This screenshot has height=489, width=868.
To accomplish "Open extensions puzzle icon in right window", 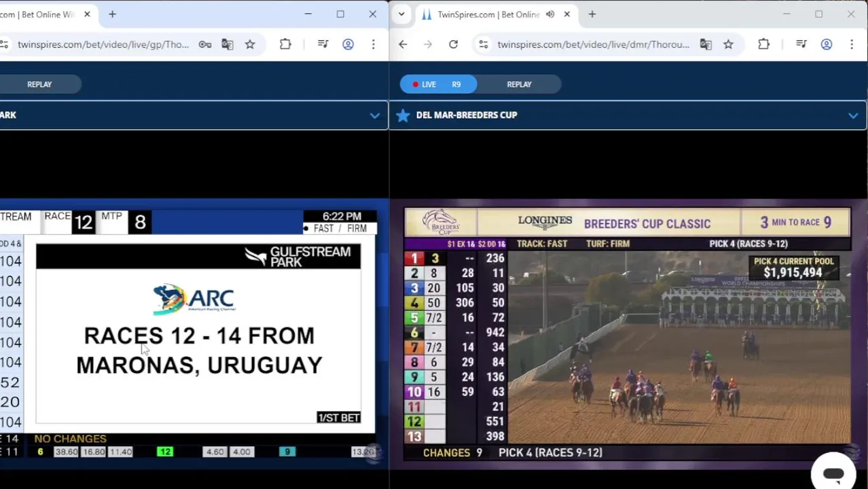I will [763, 45].
